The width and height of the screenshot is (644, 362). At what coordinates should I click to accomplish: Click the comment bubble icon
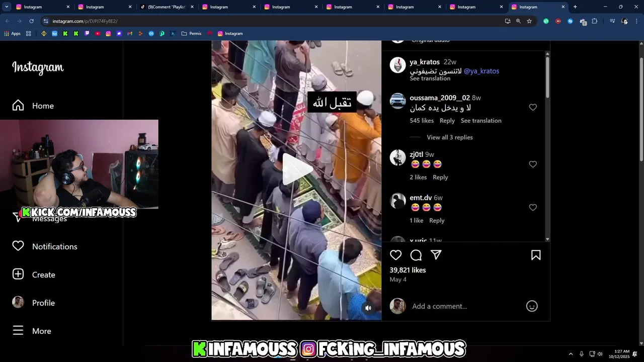[x=416, y=255]
